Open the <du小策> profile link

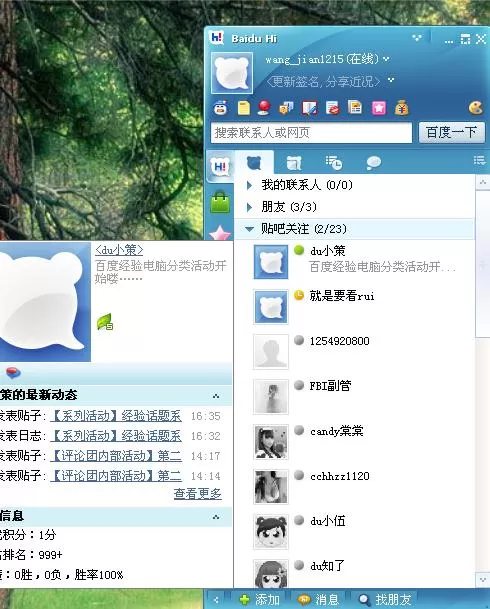[x=119, y=250]
